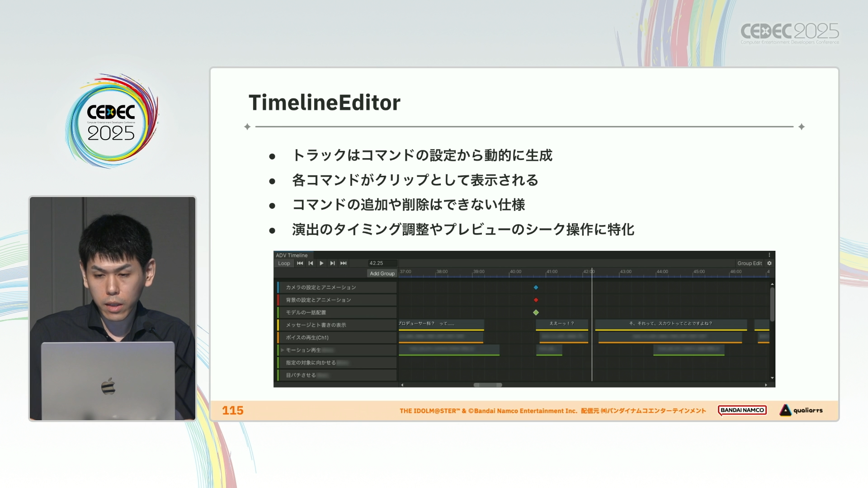Jump to timeline end with skip-forward icon

click(344, 263)
